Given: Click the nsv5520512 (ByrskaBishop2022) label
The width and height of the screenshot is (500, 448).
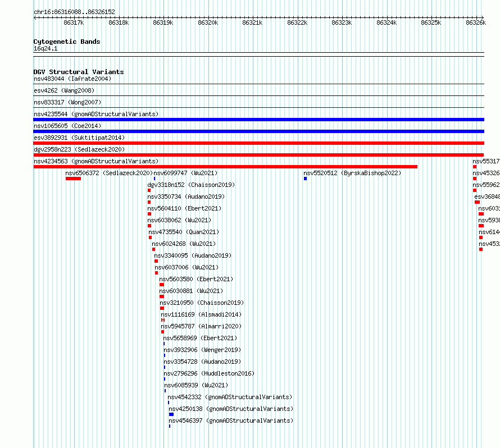Looking at the screenshot, I should point(352,173).
